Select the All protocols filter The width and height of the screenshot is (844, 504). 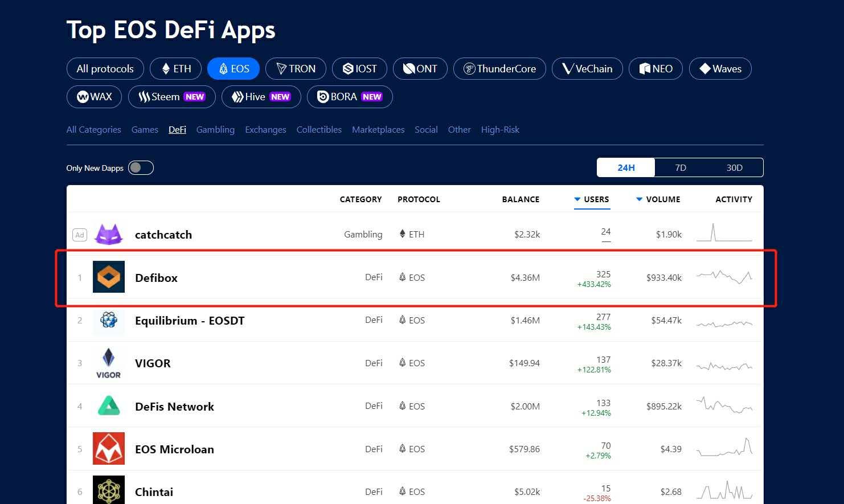105,68
